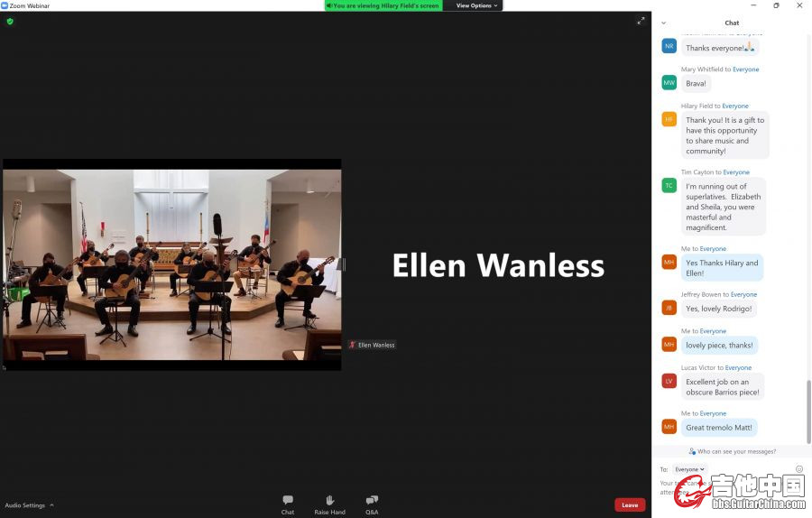Click the Zoom Webinar logo in title bar

(5, 5)
